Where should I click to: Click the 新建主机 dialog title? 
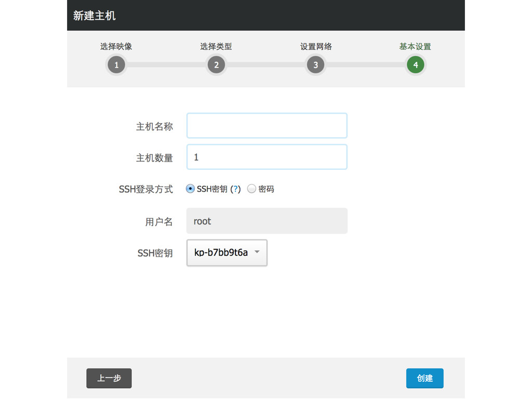pyautogui.click(x=95, y=16)
